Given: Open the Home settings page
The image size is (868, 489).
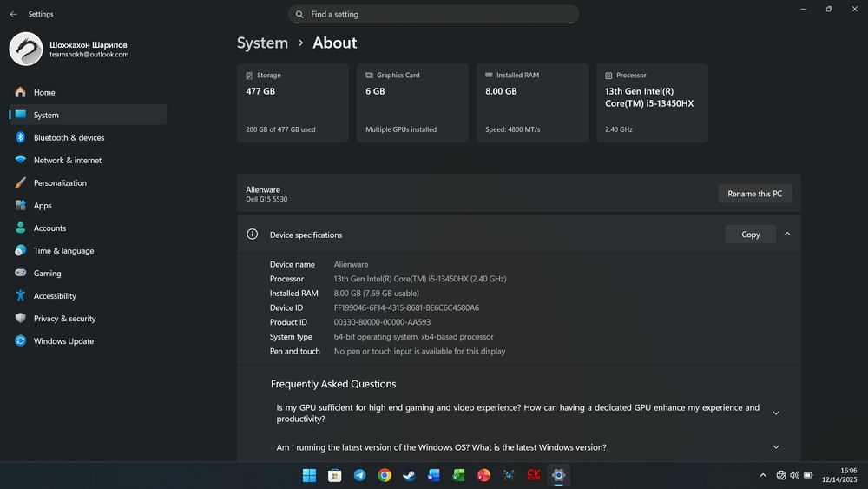Looking at the screenshot, I should 88,92.
